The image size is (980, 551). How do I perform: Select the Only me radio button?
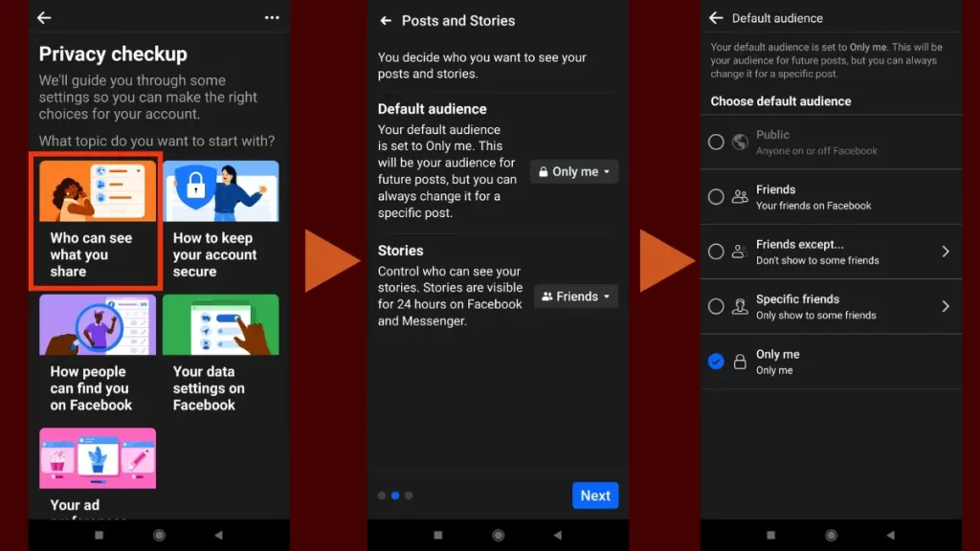point(716,362)
